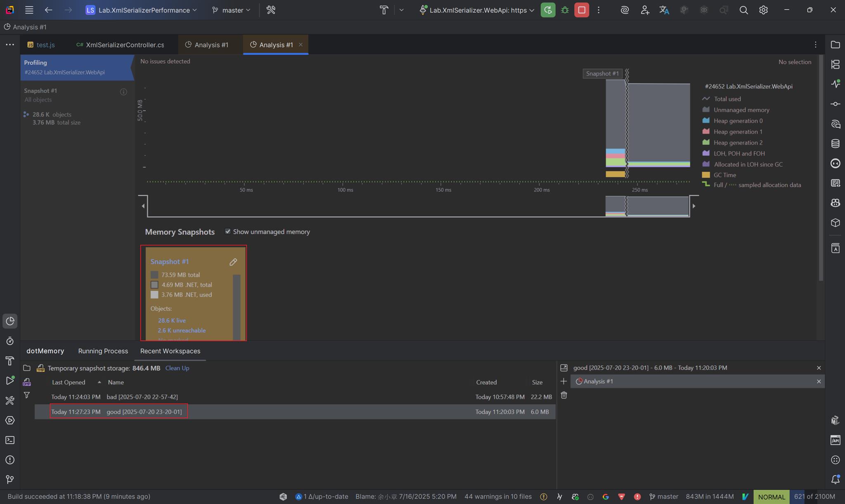
Task: Select the bad [2025-07-20 22-57-42] workspace row
Action: click(x=295, y=397)
